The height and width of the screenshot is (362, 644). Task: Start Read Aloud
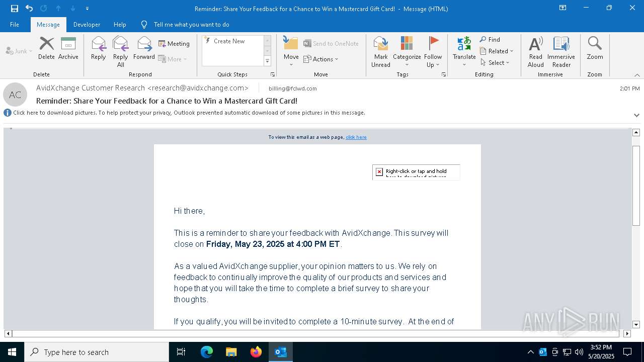pos(536,51)
